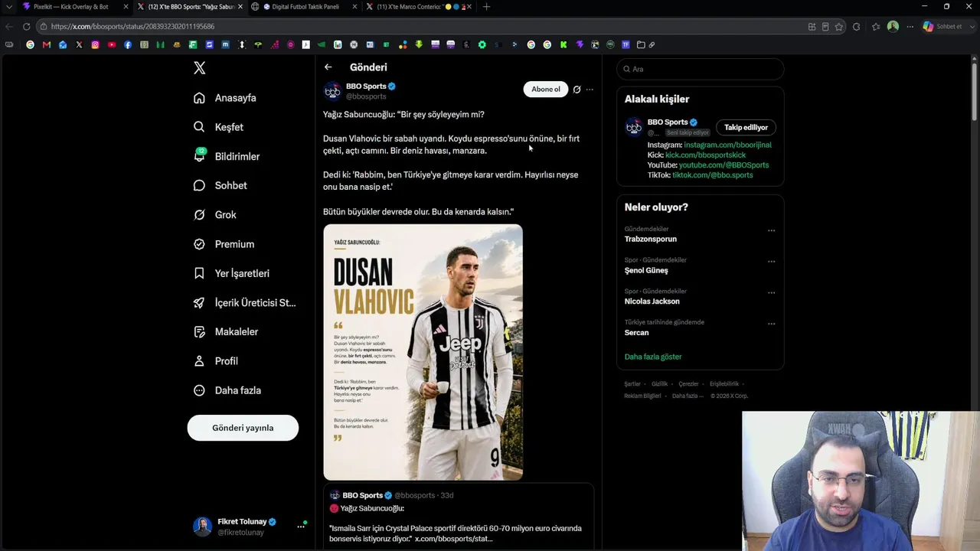
Task: Click the Gmail bookmark icon
Action: [47, 44]
